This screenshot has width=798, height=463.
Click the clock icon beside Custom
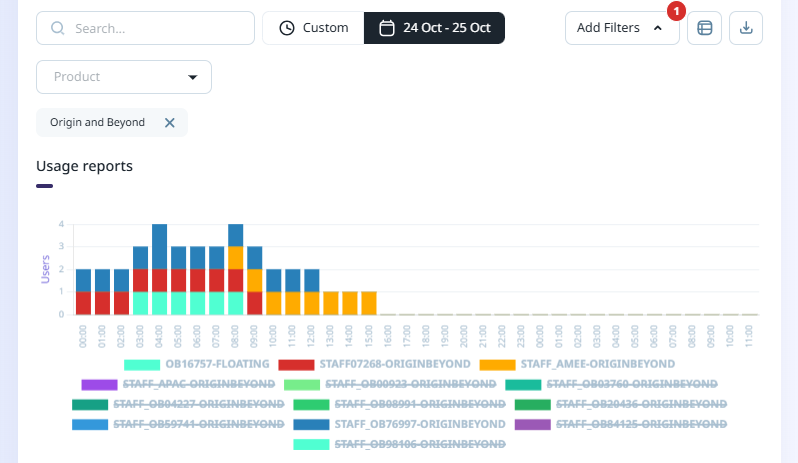pyautogui.click(x=287, y=28)
